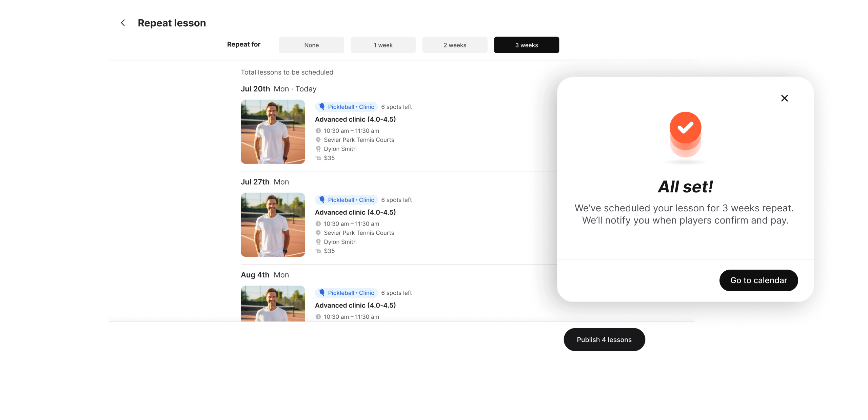Click Total lessons to be scheduled text
Image resolution: width=868 pixels, height=420 pixels.
tap(287, 72)
